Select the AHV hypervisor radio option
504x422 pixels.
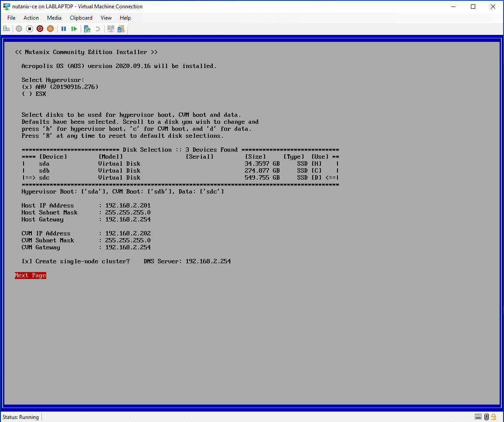pyautogui.click(x=25, y=87)
